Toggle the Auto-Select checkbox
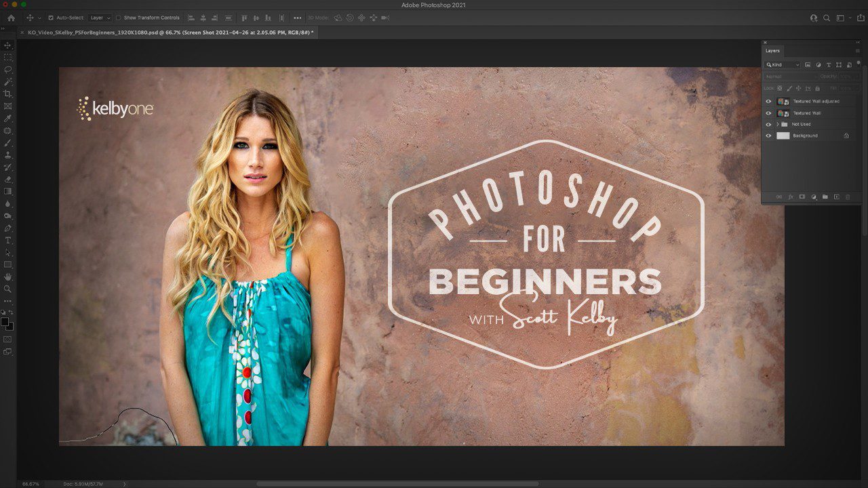This screenshot has width=868, height=488. [x=51, y=18]
